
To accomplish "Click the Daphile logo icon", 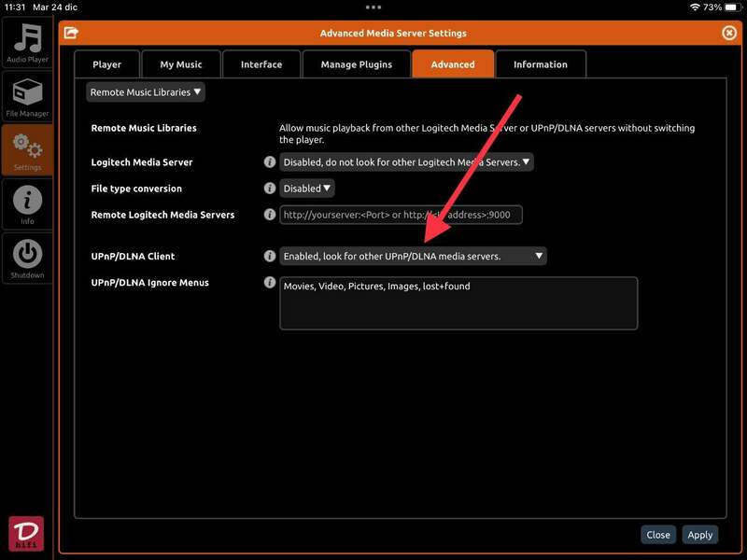I will click(26, 533).
